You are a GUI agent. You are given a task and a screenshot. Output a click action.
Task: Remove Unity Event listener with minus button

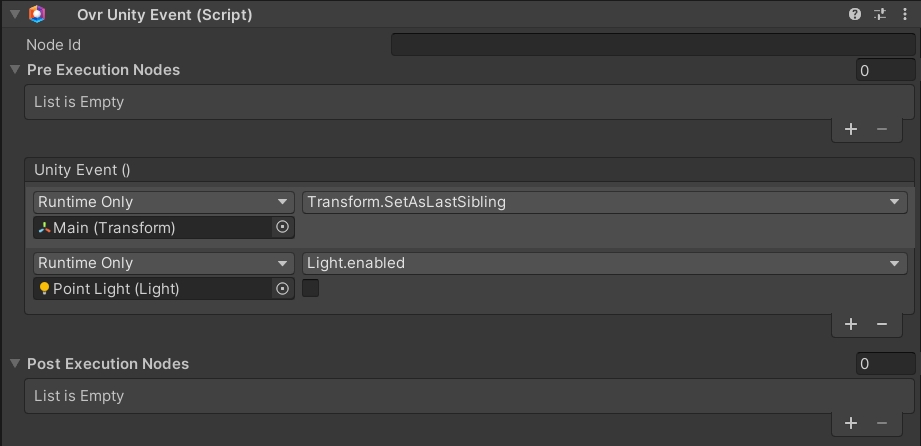(882, 324)
